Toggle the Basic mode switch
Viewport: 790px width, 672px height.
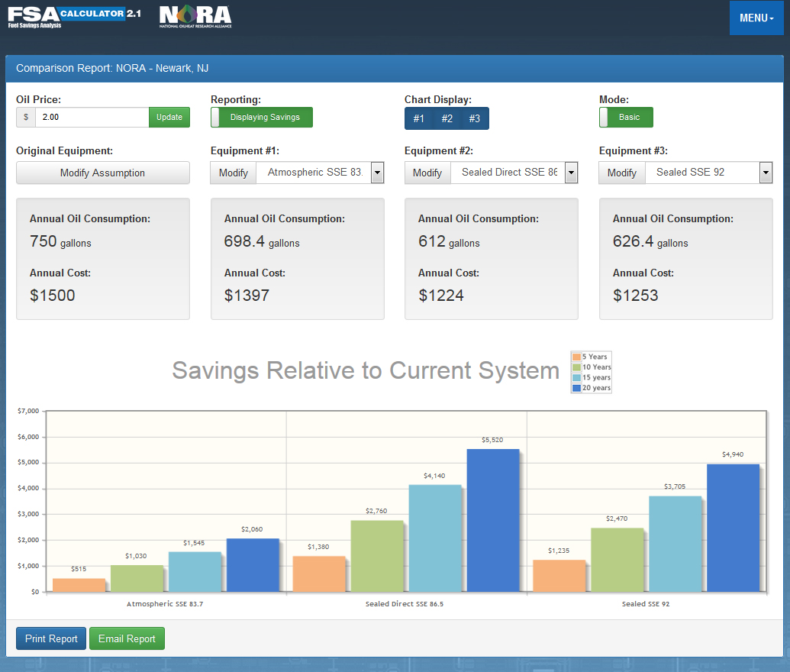pos(626,117)
